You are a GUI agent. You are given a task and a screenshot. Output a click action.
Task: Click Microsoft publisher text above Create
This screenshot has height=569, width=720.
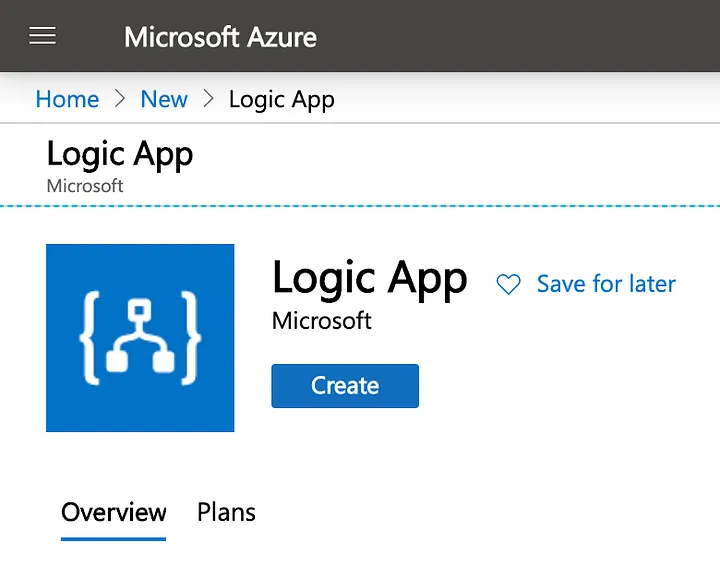321,321
